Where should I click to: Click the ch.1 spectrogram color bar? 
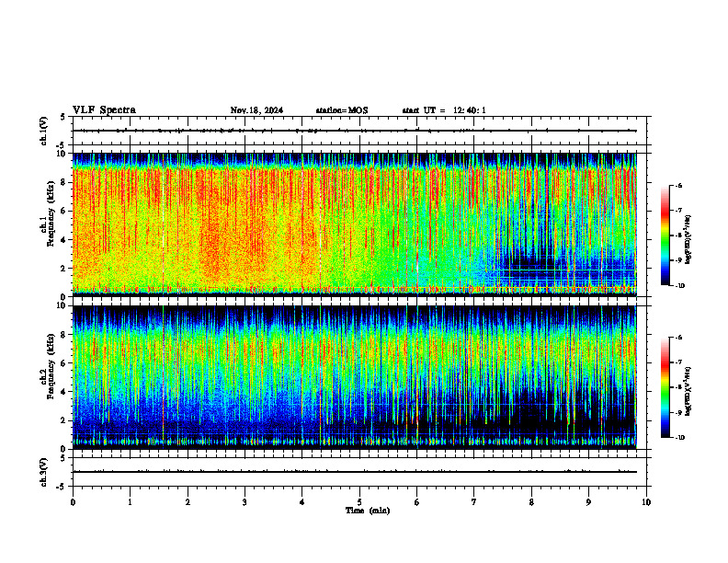[x=665, y=236]
